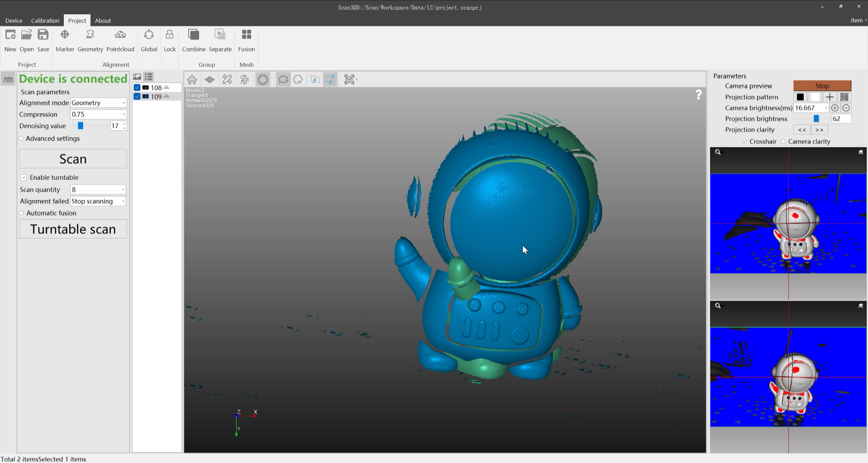The height and width of the screenshot is (463, 868).
Task: Click the Projection brightness value field 62
Action: 841,119
